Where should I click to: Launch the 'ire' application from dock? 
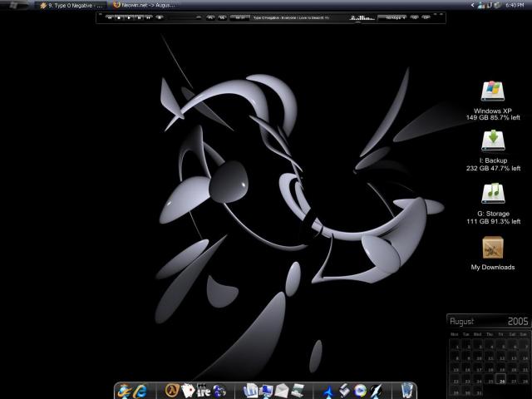click(204, 391)
